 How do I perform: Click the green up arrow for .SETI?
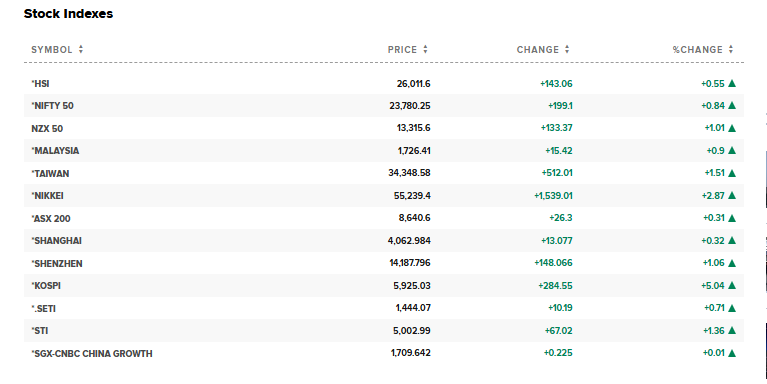click(732, 308)
